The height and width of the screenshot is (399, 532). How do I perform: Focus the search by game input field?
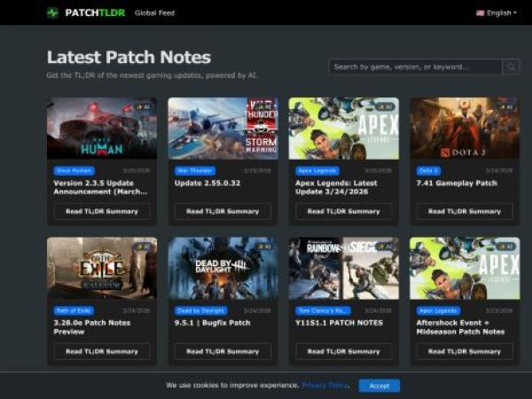[416, 66]
